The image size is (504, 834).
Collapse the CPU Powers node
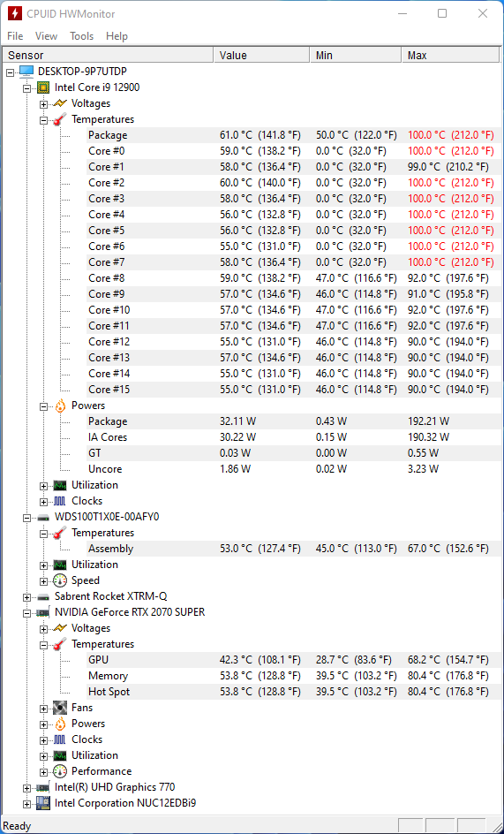(43, 406)
